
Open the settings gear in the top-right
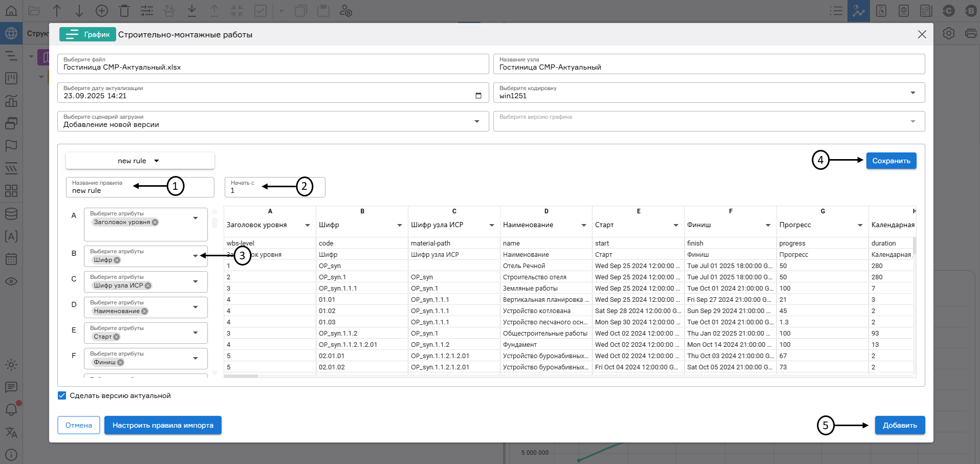(948, 32)
